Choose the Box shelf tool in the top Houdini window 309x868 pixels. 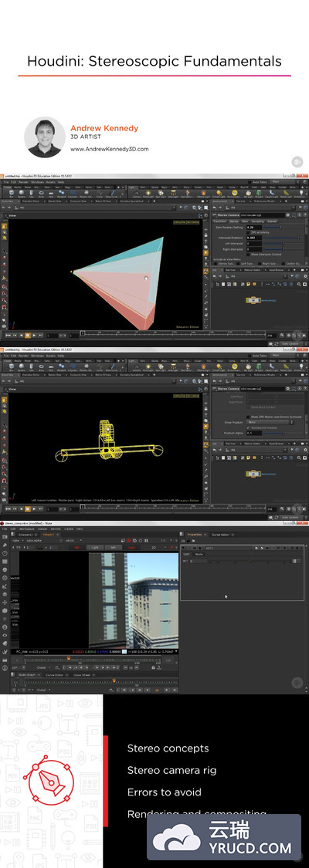click(x=11, y=193)
